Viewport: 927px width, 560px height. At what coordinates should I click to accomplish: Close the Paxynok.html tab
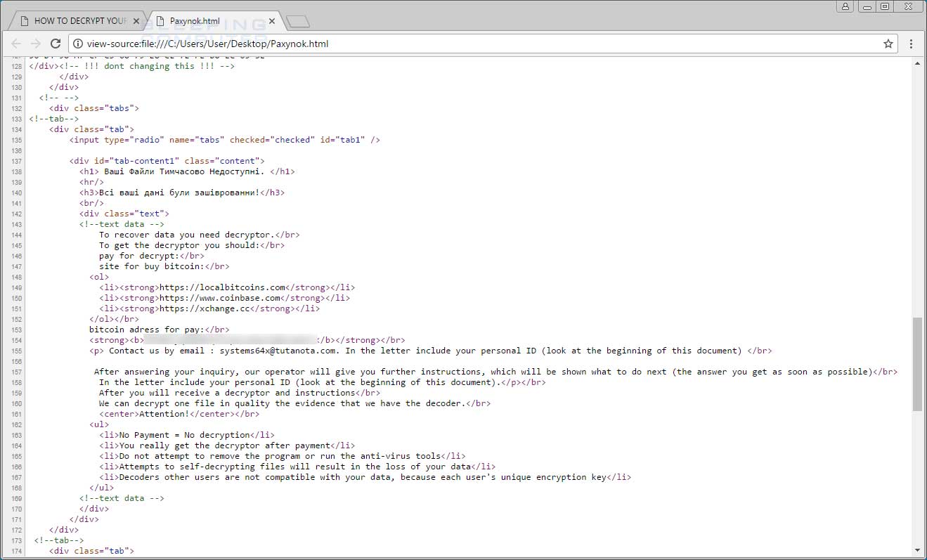pyautogui.click(x=272, y=20)
